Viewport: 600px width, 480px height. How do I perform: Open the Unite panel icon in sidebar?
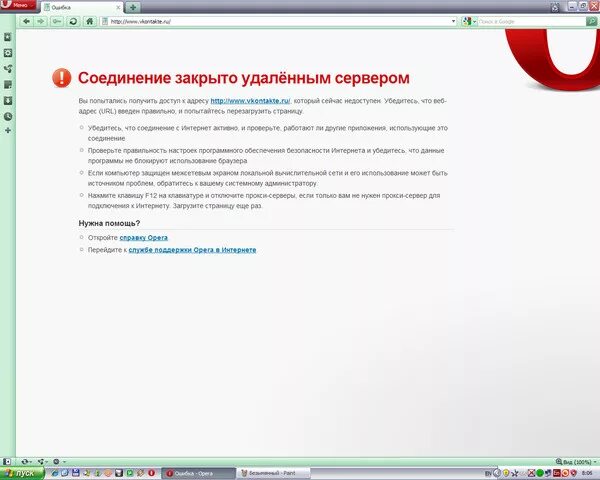8,69
